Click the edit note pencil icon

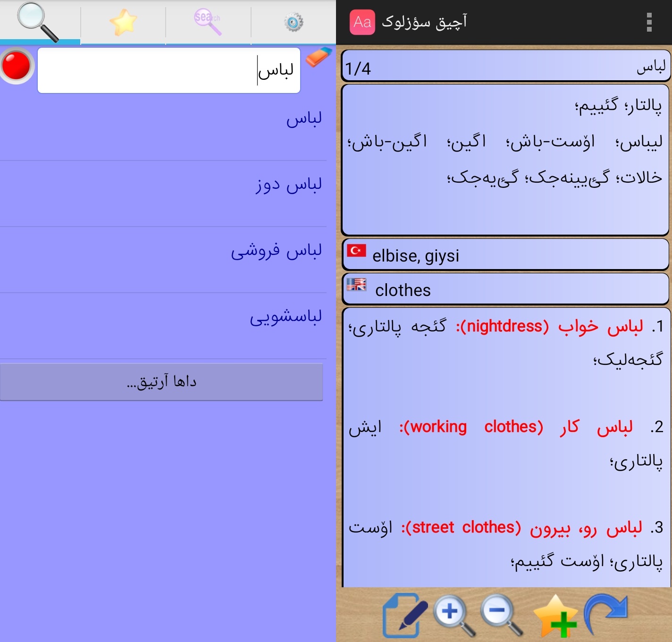(404, 615)
